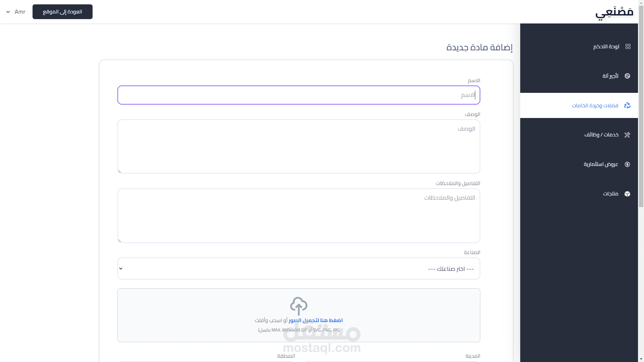The image size is (644, 362).
Task: Click the التفاصيل والملاحظات textarea
Action: point(299,216)
